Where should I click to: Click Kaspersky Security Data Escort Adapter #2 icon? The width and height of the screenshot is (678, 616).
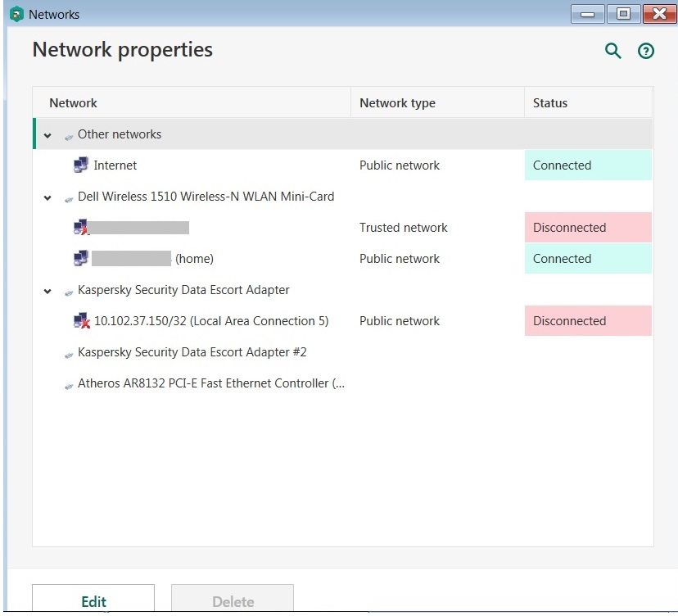(x=69, y=353)
